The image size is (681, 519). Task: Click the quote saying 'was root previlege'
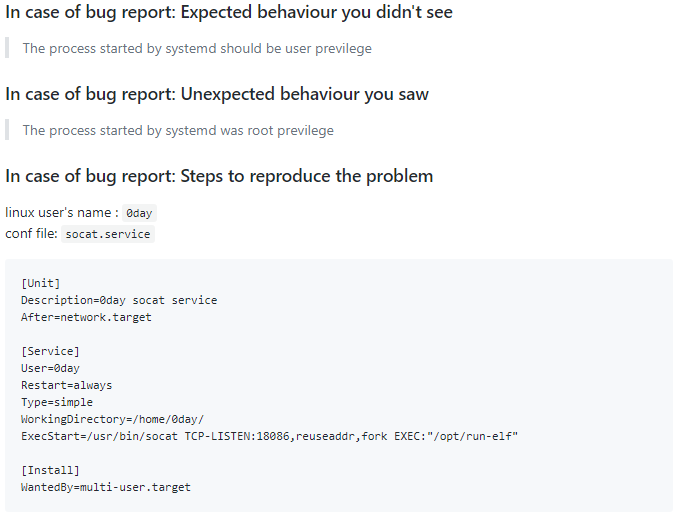click(178, 130)
